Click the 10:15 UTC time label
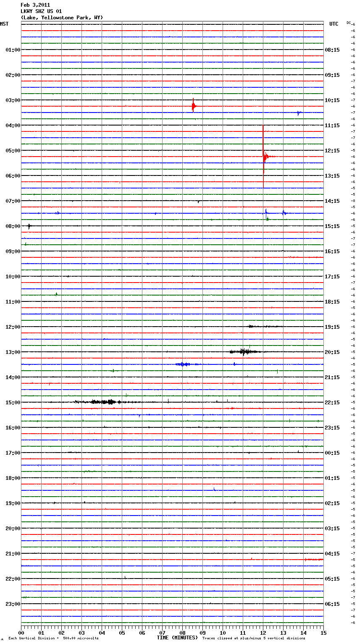This screenshot has width=357, height=644. click(332, 100)
